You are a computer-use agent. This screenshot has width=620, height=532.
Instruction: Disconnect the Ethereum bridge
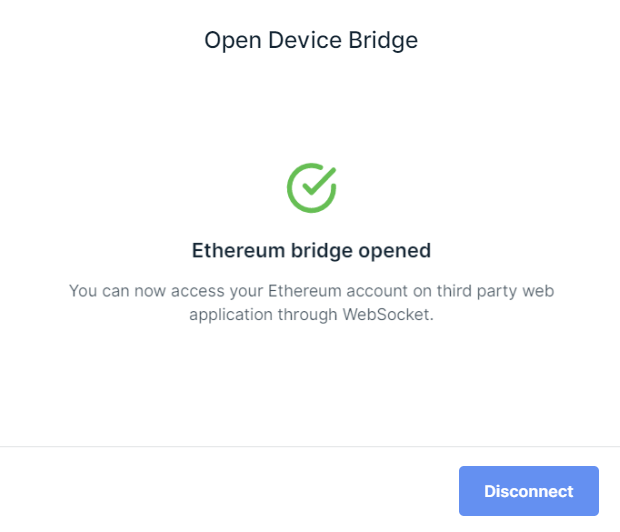click(528, 491)
